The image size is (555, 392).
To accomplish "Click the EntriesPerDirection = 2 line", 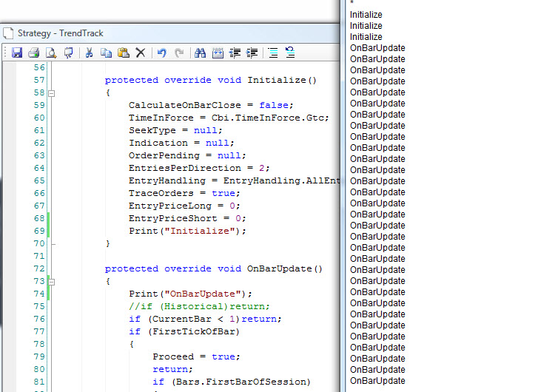I will point(199,168).
